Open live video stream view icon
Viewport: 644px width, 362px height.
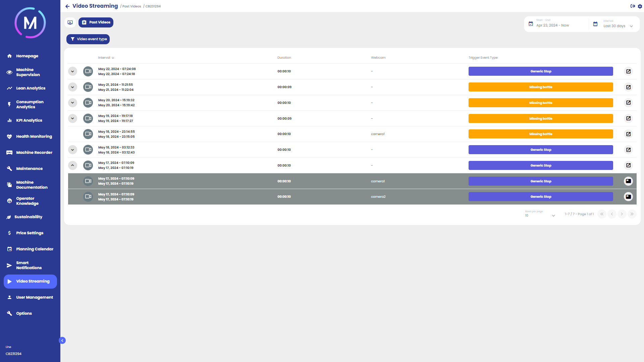(x=70, y=22)
